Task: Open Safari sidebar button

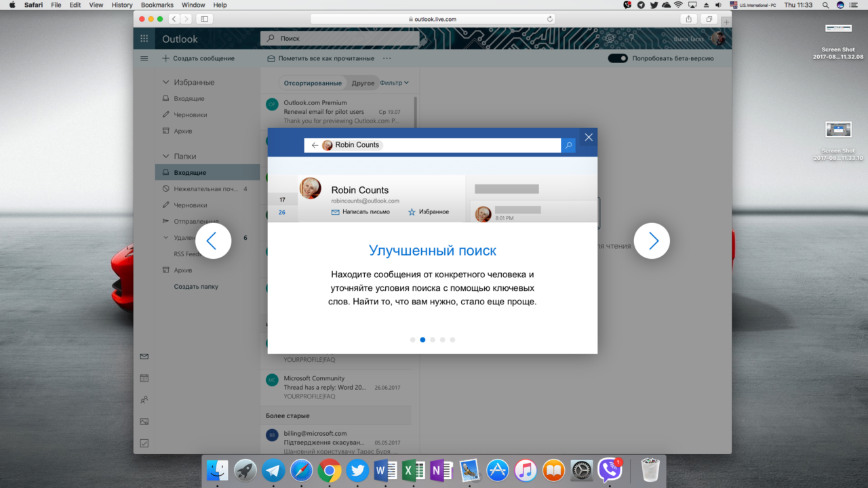Action: (204, 19)
